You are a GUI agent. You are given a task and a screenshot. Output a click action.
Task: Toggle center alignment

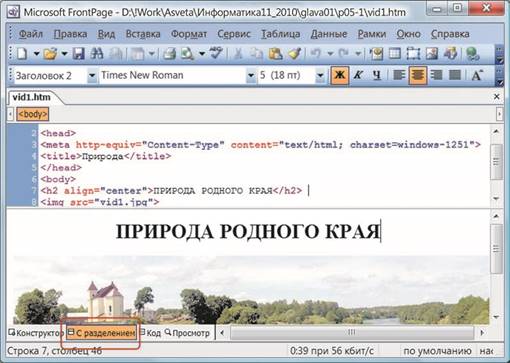click(418, 75)
